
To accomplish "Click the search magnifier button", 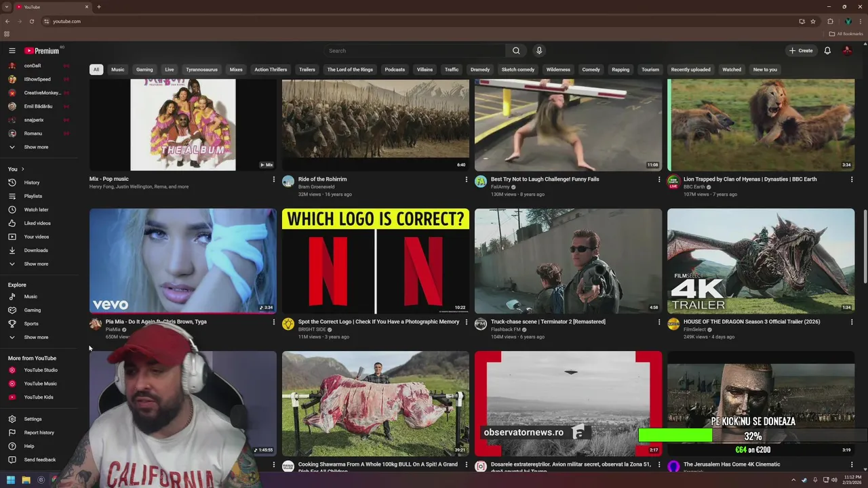I will (x=516, y=51).
